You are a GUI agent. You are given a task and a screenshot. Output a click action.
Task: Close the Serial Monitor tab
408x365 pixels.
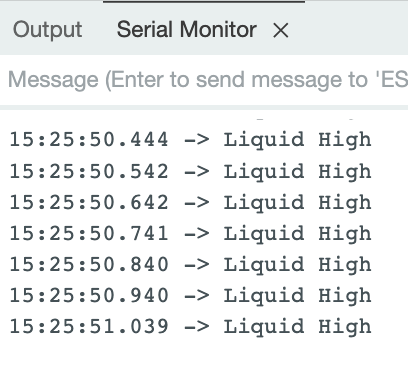pyautogui.click(x=280, y=31)
